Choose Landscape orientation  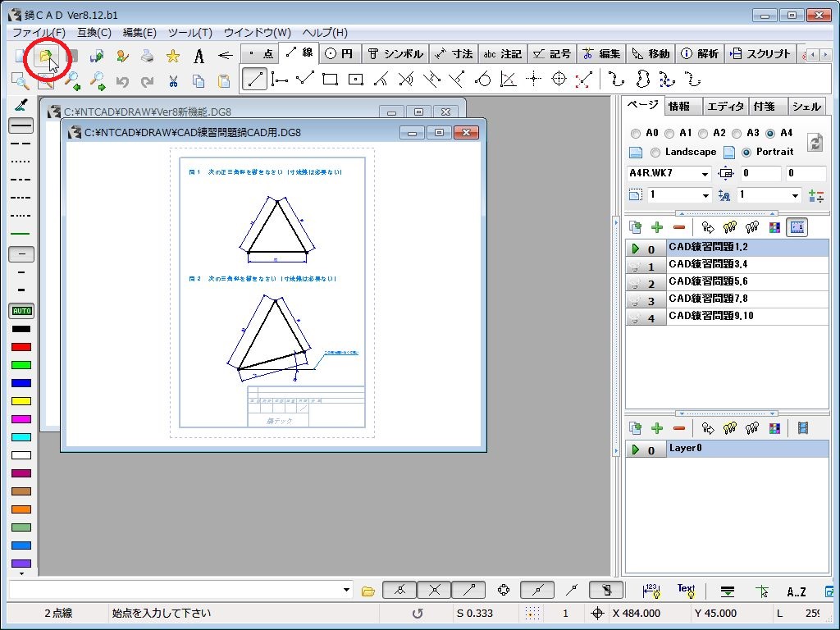coord(655,153)
